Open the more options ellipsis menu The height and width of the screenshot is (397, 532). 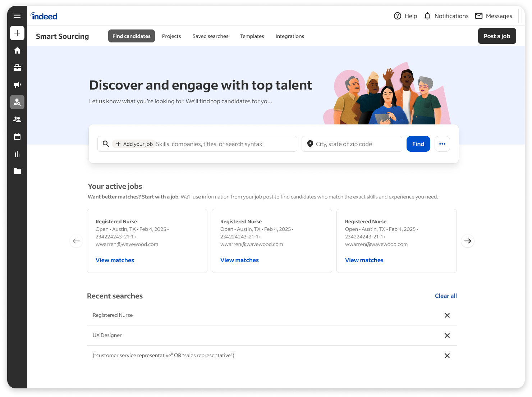[x=442, y=144]
